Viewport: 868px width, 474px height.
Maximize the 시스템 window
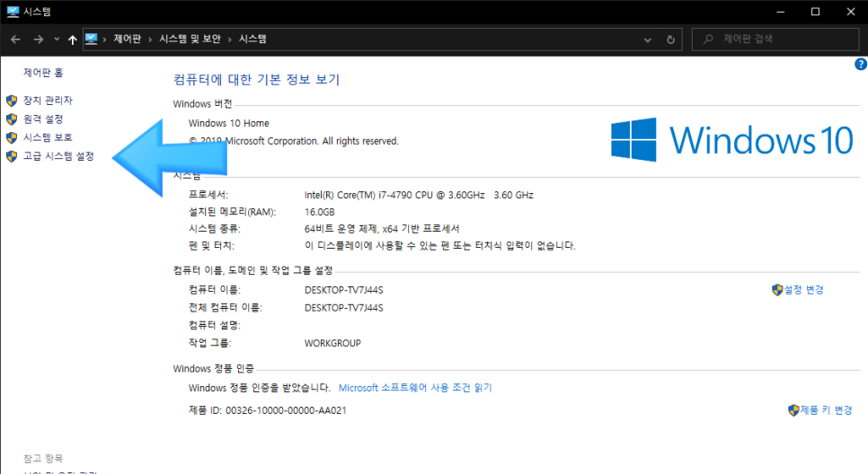coord(815,12)
